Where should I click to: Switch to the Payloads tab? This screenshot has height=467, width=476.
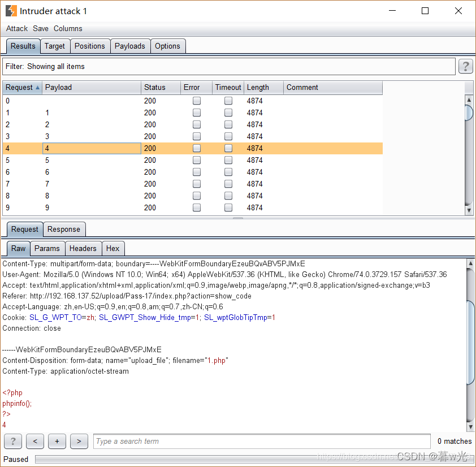click(x=130, y=46)
